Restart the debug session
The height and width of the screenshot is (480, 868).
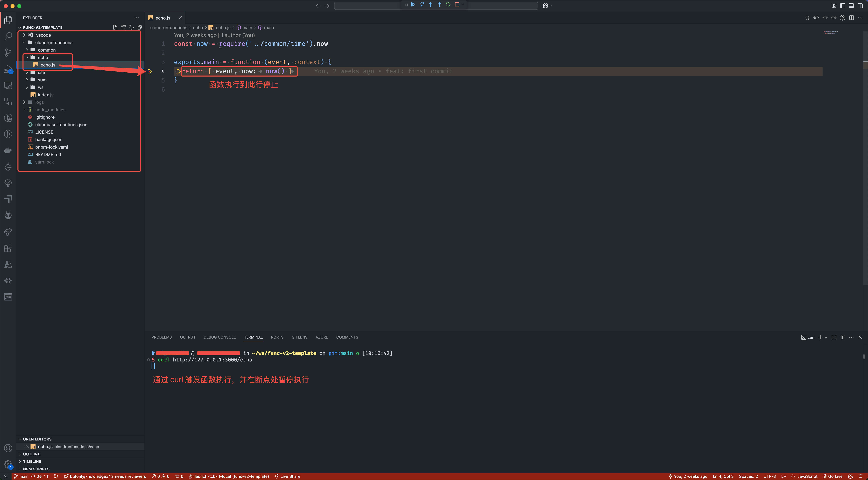click(448, 5)
